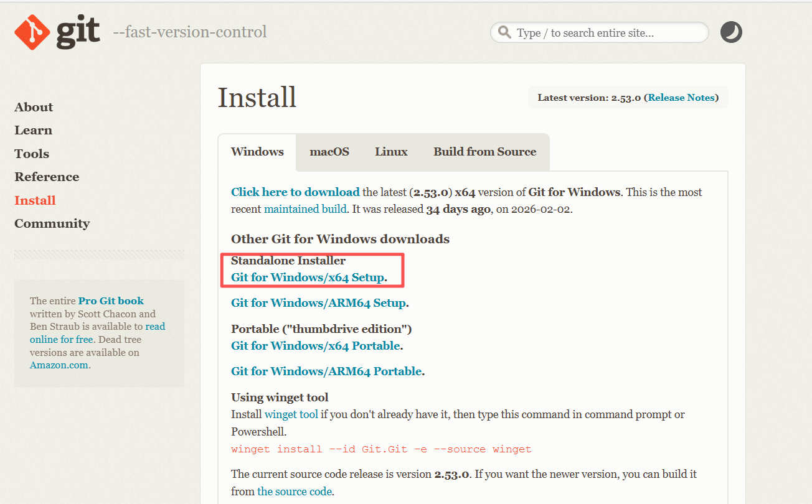
Task: Go to Learn in the sidebar
Action: point(33,130)
